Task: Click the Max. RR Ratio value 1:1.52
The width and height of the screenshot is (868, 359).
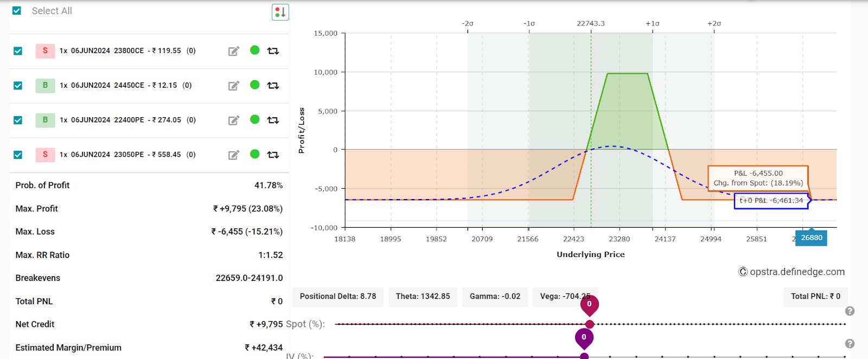Action: 270,255
